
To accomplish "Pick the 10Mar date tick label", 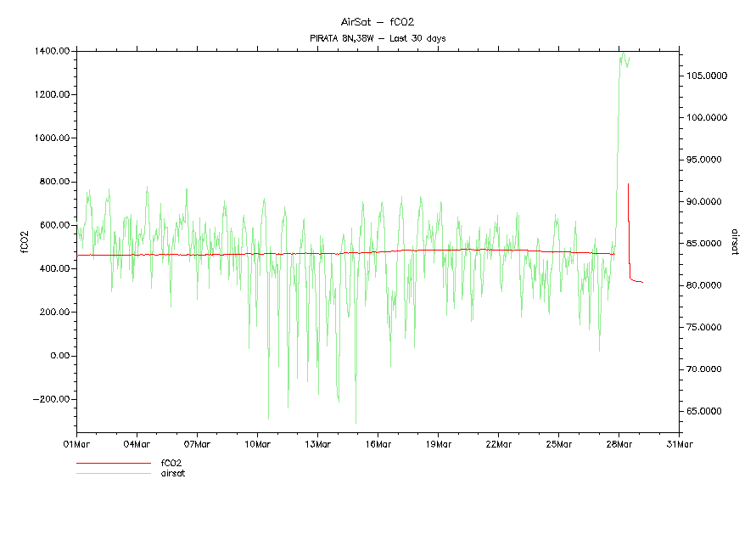I will point(257,443).
